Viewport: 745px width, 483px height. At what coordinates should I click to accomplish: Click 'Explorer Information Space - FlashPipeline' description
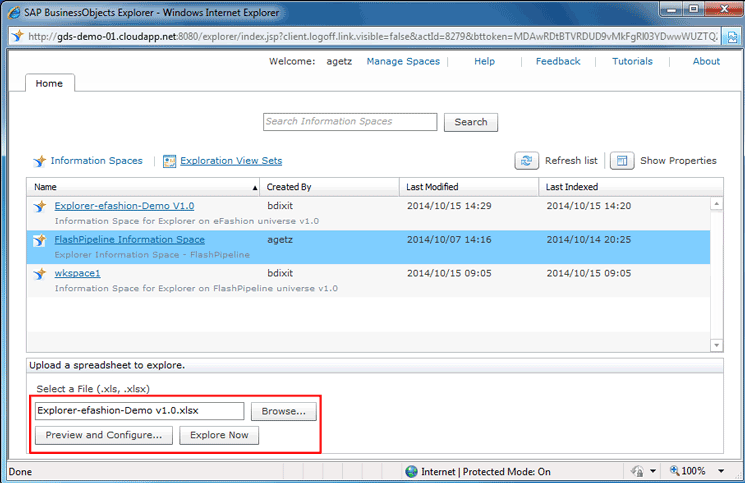tap(152, 255)
